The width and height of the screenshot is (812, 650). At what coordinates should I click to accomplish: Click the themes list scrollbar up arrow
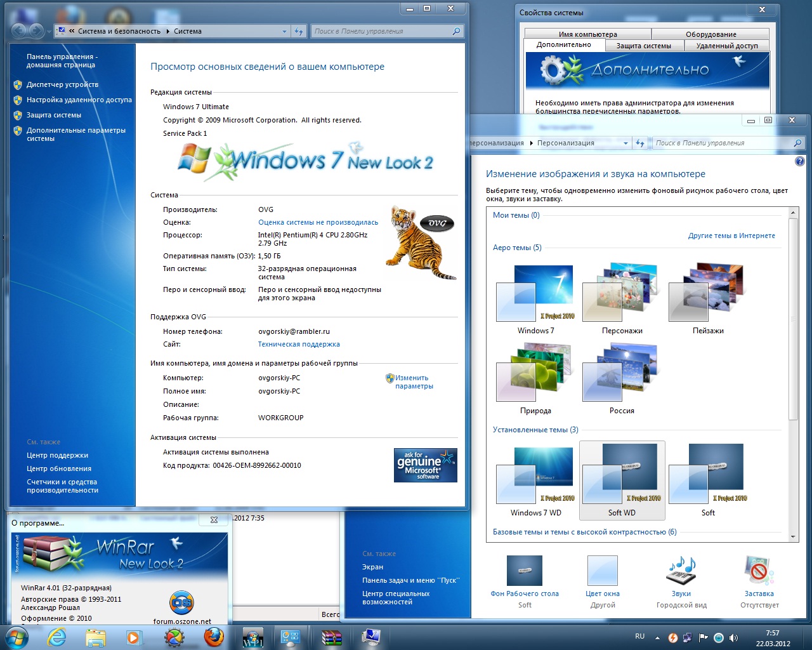click(x=793, y=213)
